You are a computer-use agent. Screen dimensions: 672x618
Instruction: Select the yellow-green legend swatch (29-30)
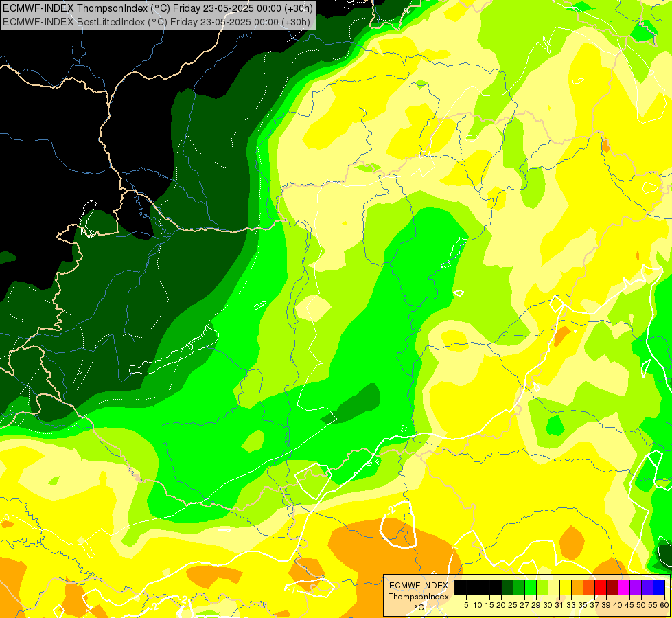pos(542,587)
